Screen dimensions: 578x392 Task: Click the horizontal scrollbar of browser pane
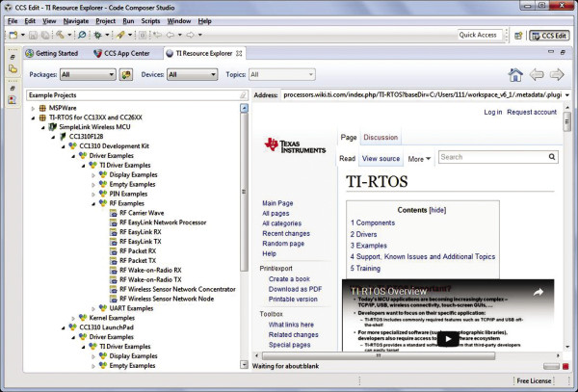pos(379,356)
